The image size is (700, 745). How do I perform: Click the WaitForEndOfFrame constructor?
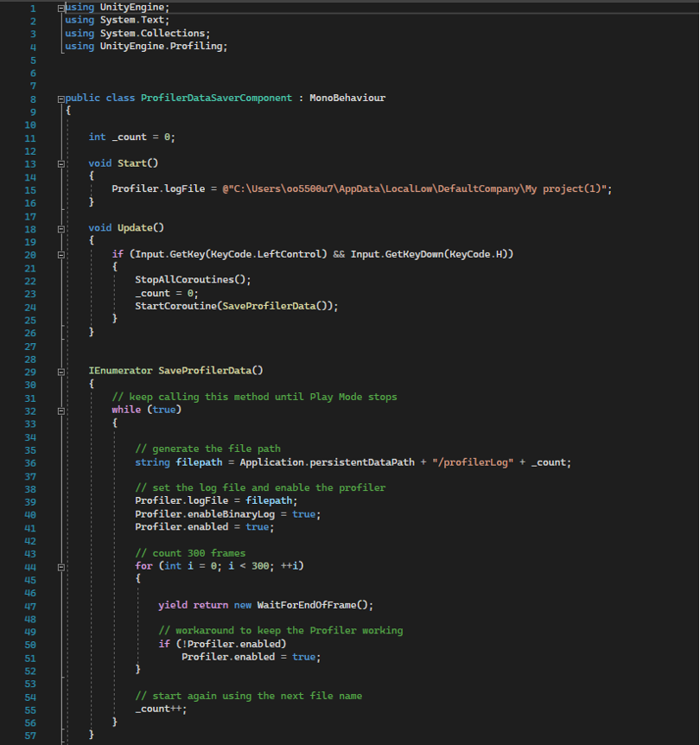pos(311,604)
